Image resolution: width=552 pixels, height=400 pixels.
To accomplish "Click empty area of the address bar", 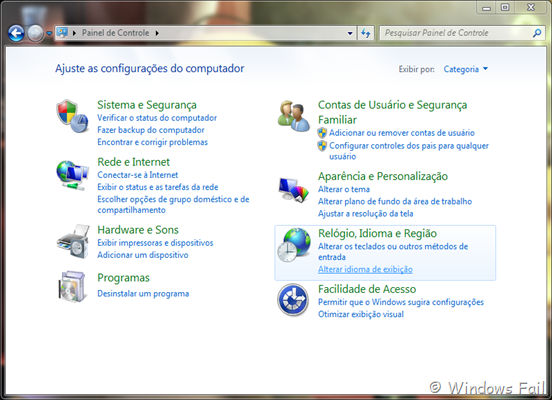I will point(252,33).
